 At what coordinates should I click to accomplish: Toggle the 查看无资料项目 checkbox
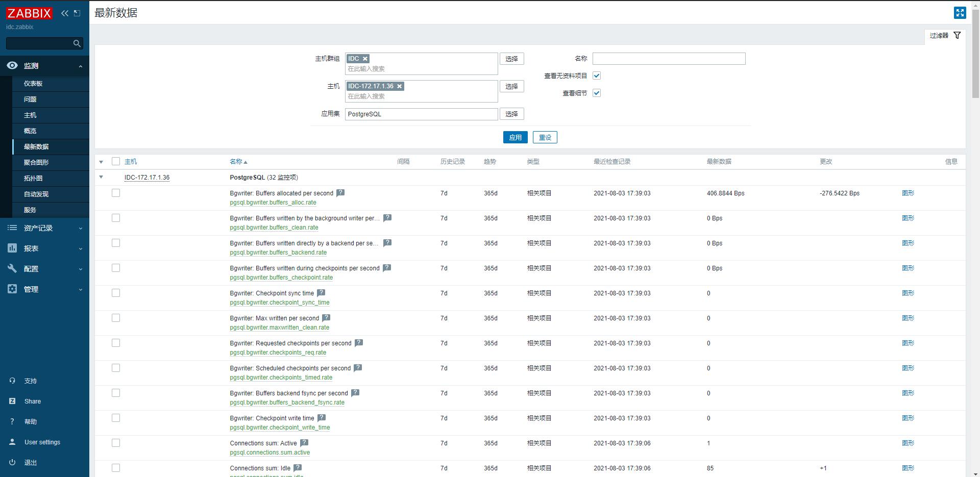coord(597,76)
